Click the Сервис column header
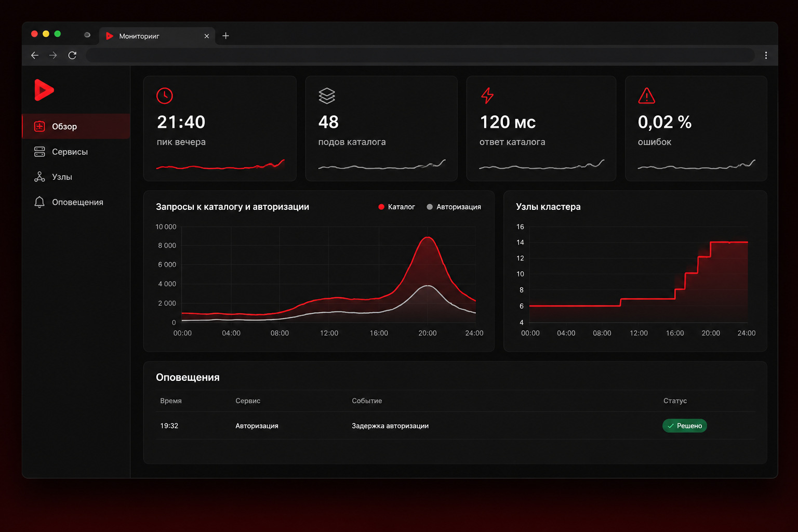 click(248, 401)
